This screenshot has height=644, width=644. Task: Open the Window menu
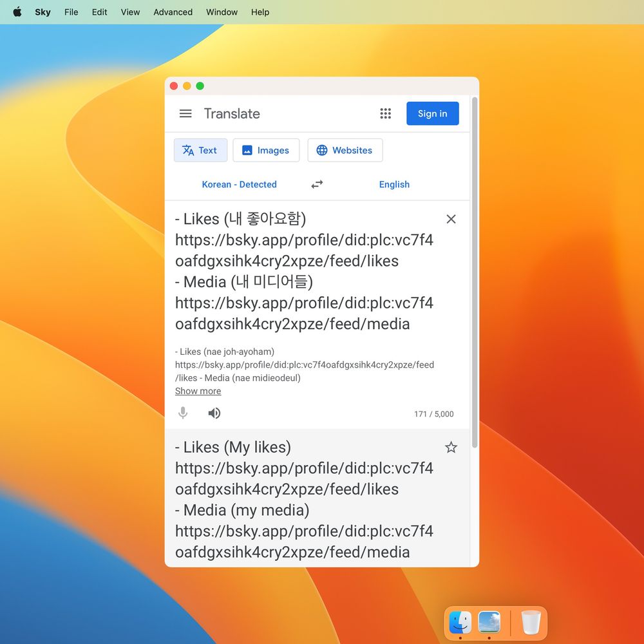click(222, 12)
